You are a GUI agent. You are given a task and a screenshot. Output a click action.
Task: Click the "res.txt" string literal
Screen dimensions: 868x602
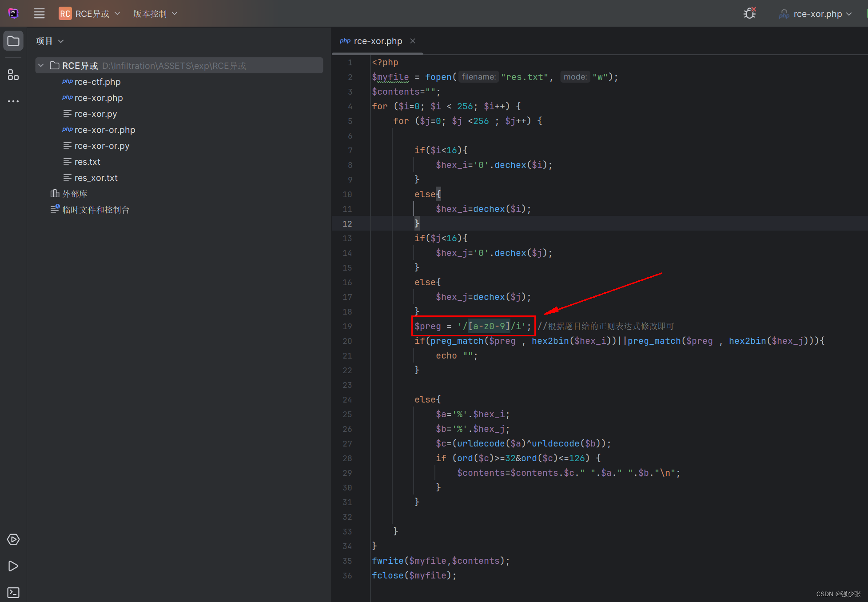pos(525,77)
